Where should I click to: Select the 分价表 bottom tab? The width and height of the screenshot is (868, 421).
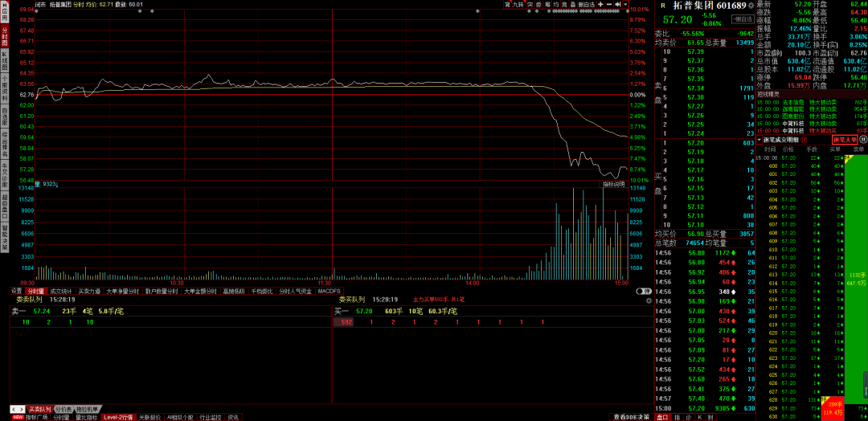(63, 410)
